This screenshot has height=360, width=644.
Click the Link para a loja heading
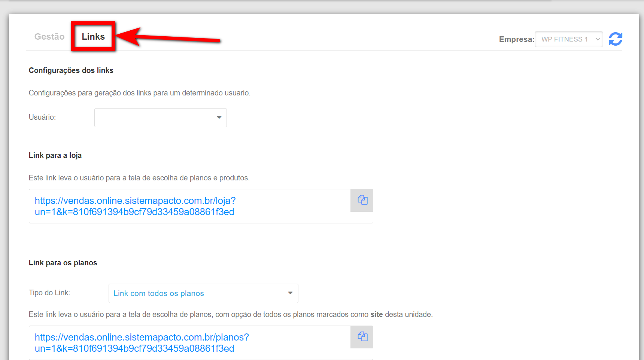tap(55, 155)
